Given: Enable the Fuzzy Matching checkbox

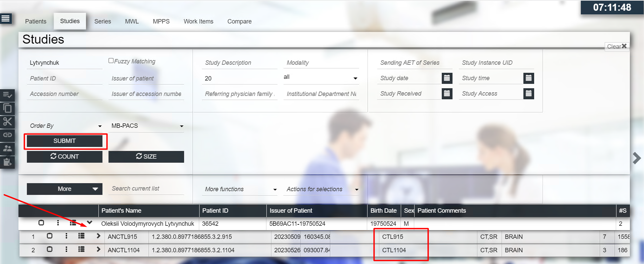Looking at the screenshot, I should (x=111, y=61).
